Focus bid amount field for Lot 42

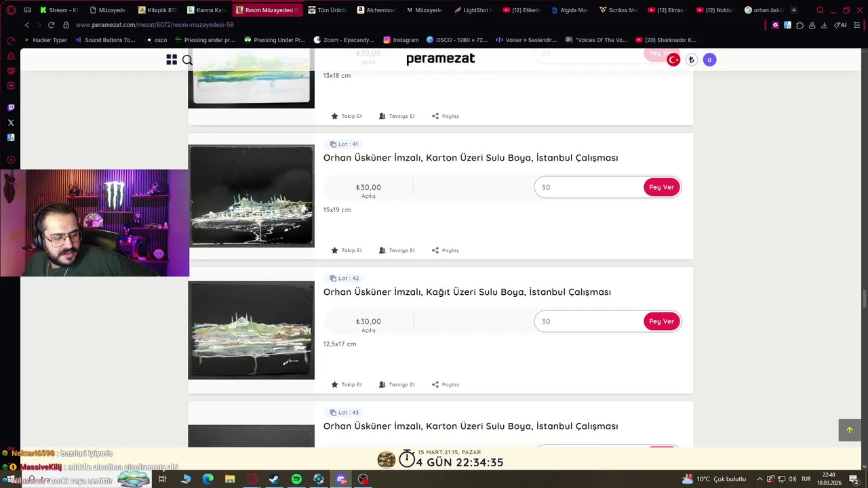tap(589, 321)
